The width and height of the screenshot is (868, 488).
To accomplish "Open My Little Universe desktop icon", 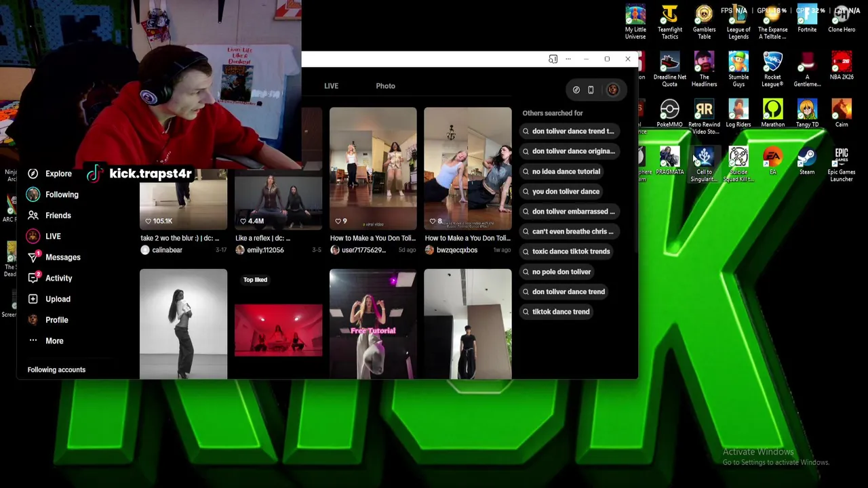I will (635, 22).
